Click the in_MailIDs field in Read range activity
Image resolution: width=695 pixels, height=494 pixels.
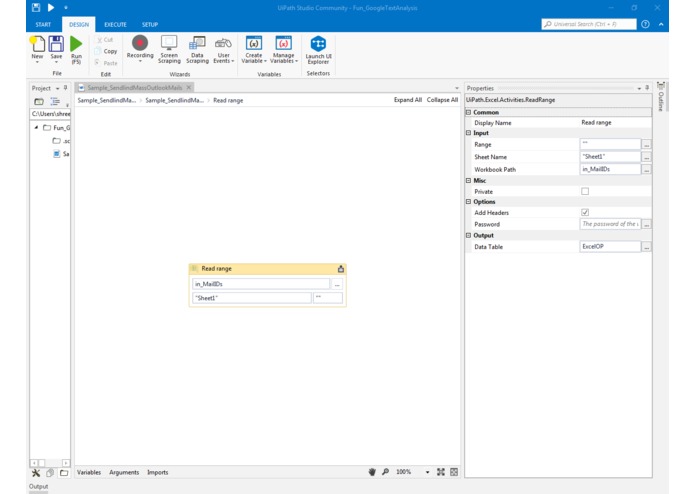pyautogui.click(x=261, y=284)
